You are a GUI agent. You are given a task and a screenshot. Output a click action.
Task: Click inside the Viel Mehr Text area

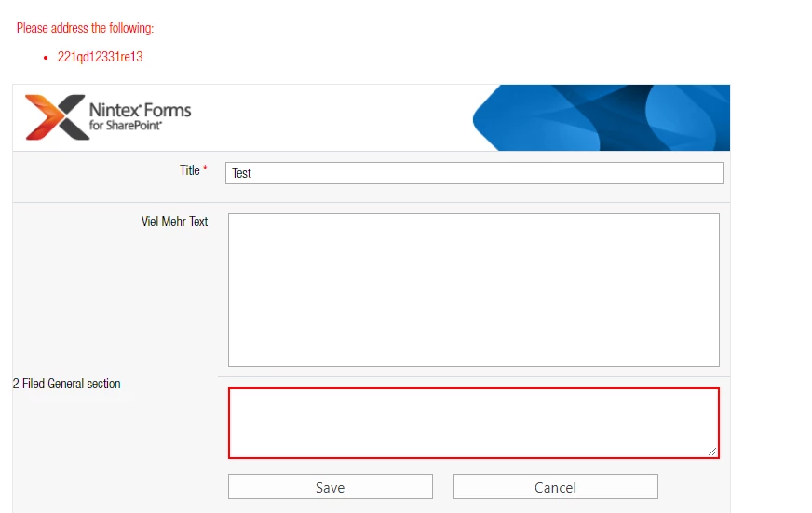tap(474, 290)
